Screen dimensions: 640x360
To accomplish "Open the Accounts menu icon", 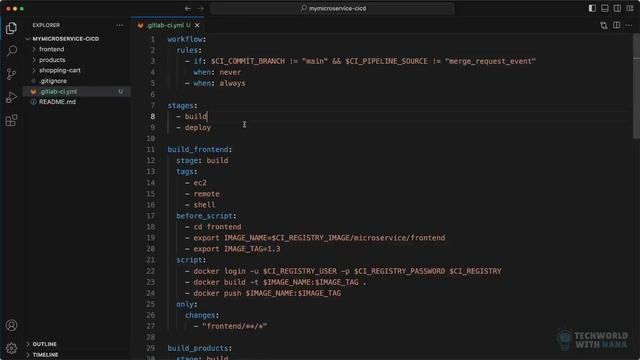I will pos(11,325).
